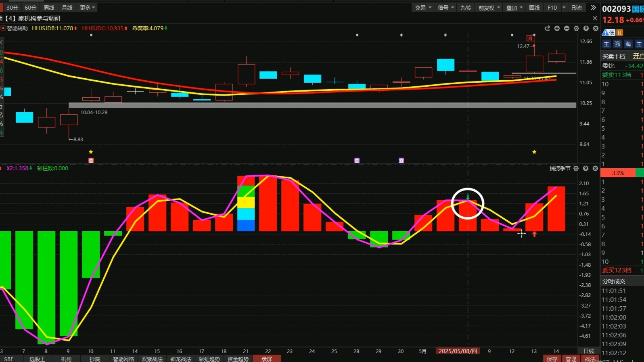644x362 pixels.
Task: Open the 机构 indicator tab
Action: (66, 359)
